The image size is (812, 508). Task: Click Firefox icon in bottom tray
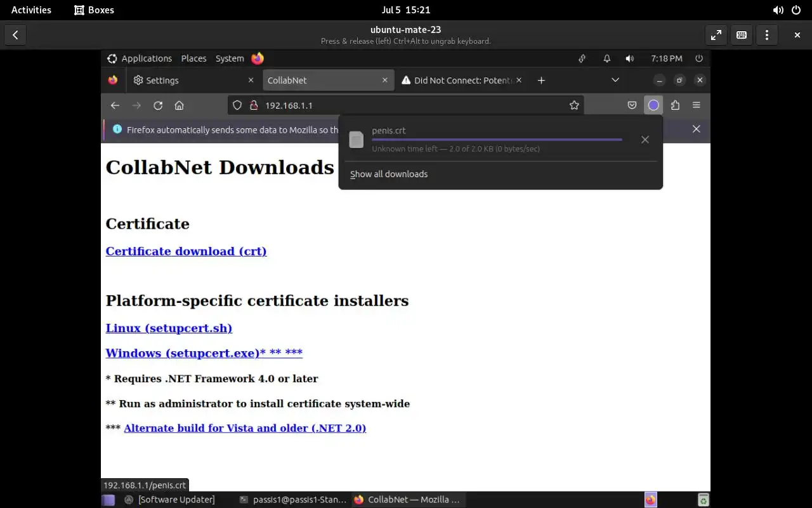(x=651, y=500)
